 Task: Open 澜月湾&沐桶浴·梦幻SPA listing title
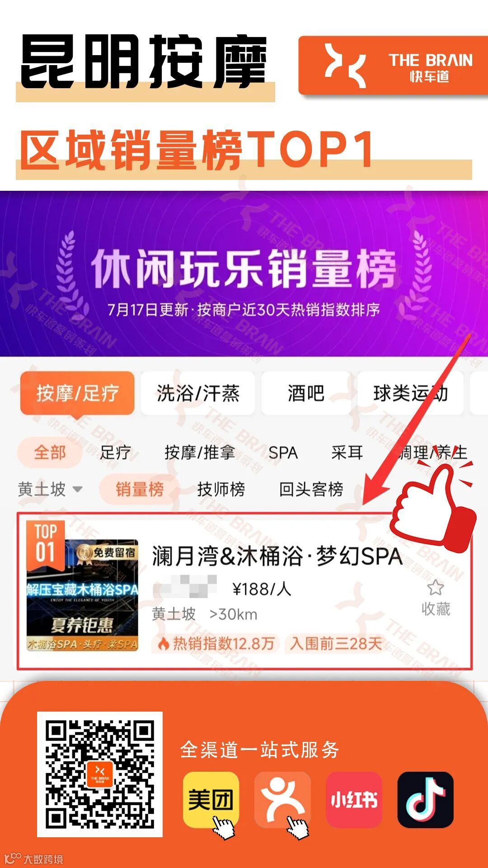coord(277,556)
